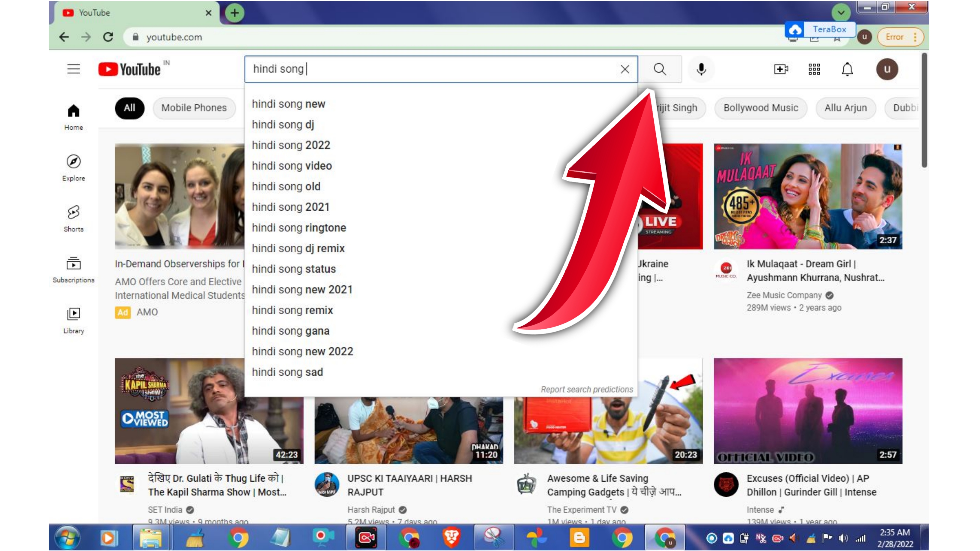Click the YouTube logo
This screenshot has height=551, width=980.
[129, 69]
